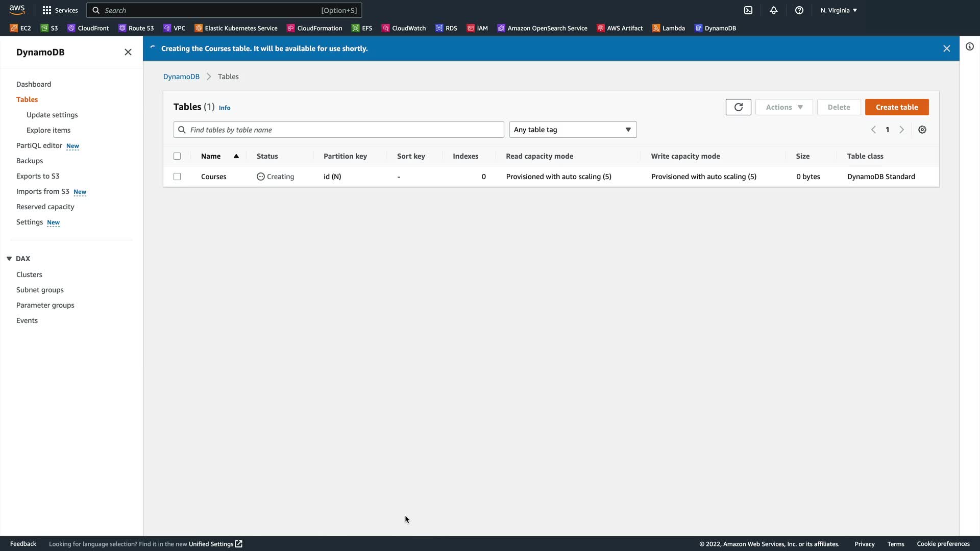Open Explore items in sidebar

[x=48, y=130]
